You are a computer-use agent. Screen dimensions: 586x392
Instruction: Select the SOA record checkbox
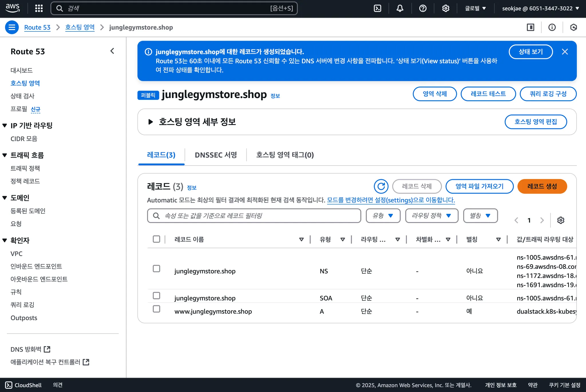tap(156, 295)
